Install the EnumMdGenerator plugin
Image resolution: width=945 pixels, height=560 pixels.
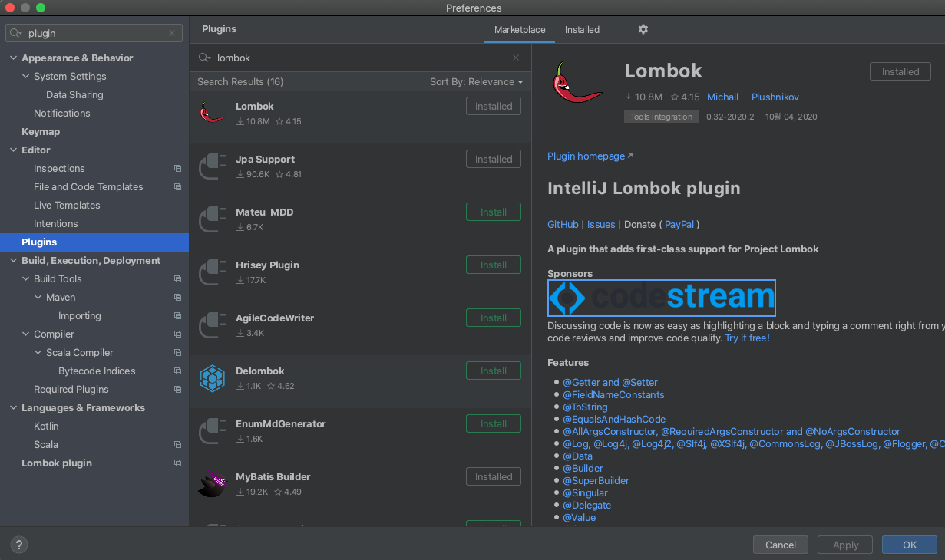[494, 423]
